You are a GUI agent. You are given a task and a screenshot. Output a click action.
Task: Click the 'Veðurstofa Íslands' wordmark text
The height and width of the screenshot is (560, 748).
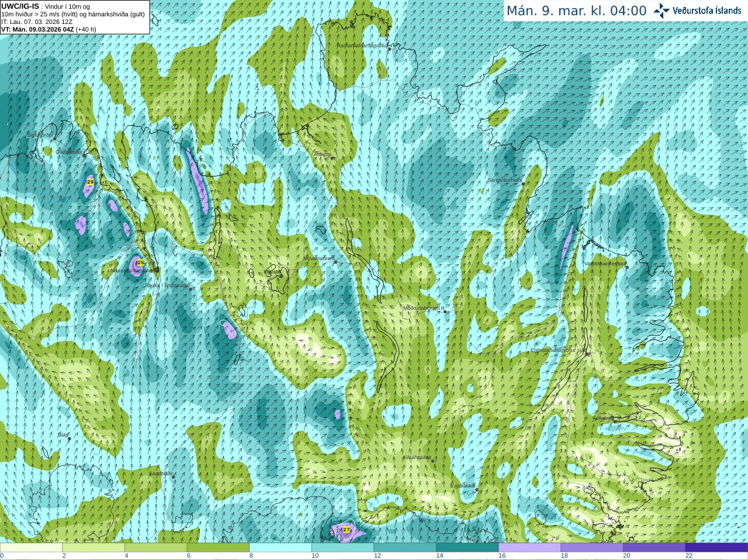tap(707, 11)
